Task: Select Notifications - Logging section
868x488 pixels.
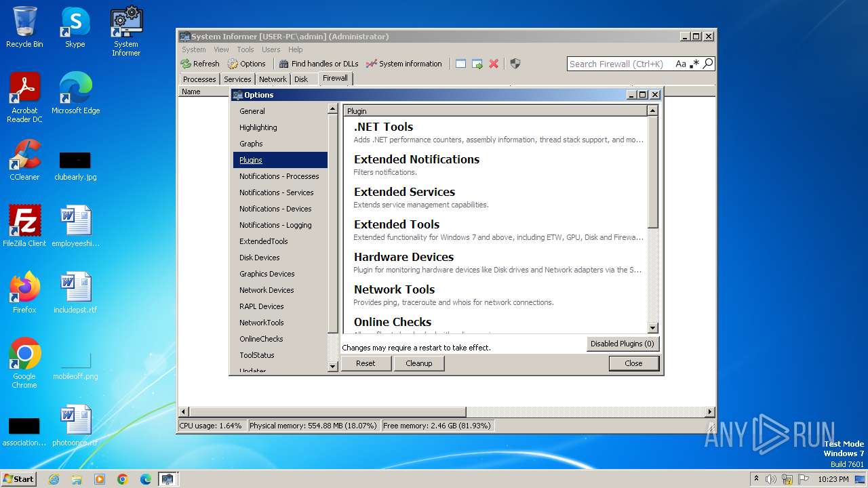Action: (x=280, y=225)
